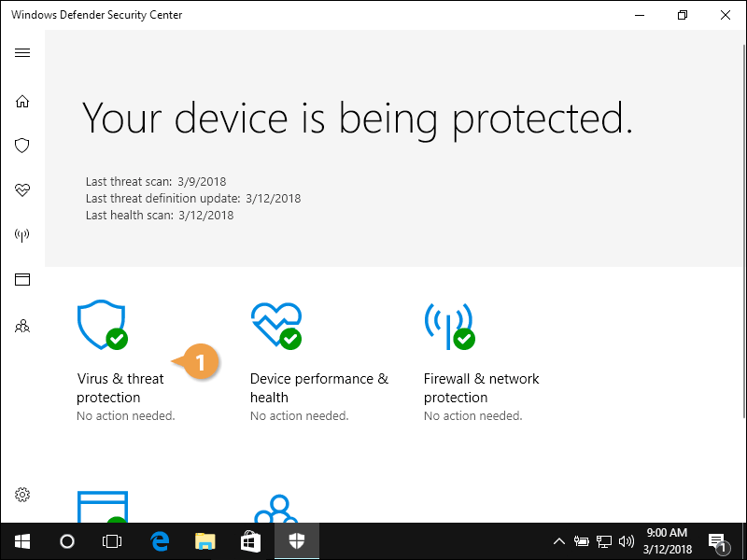Open sidebar heart Device health icon
Viewport: 747px width, 560px height.
point(22,190)
